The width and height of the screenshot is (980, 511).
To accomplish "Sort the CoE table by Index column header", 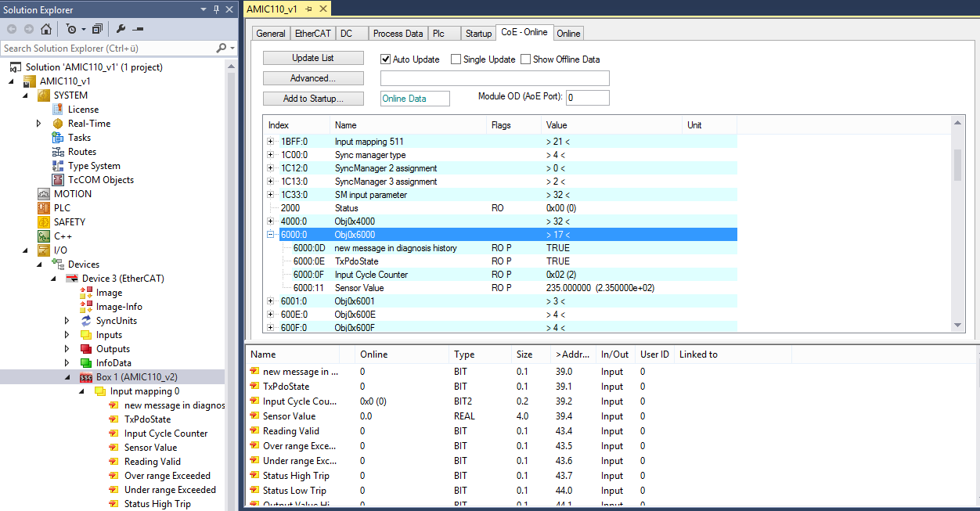I will 297,125.
